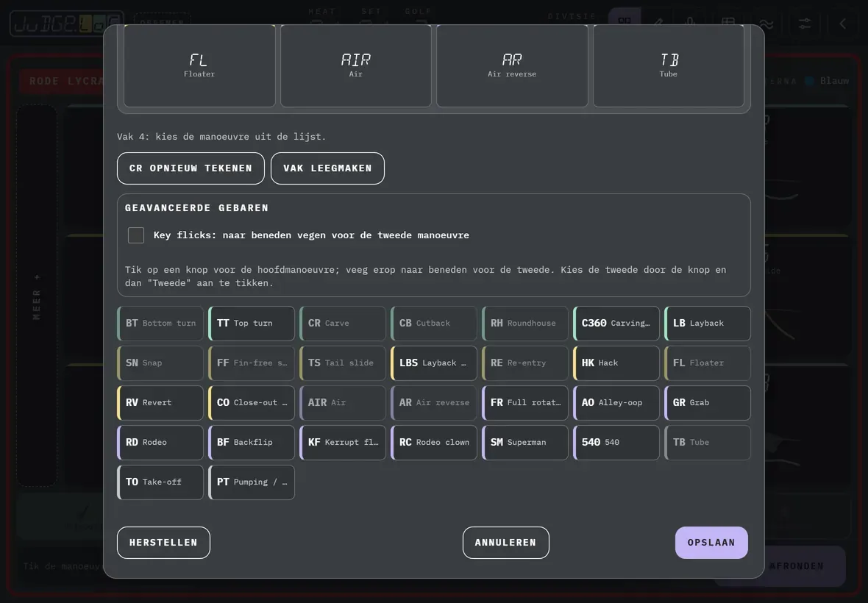868x603 pixels.
Task: Select the large FL Floater slot tile
Action: coord(199,66)
